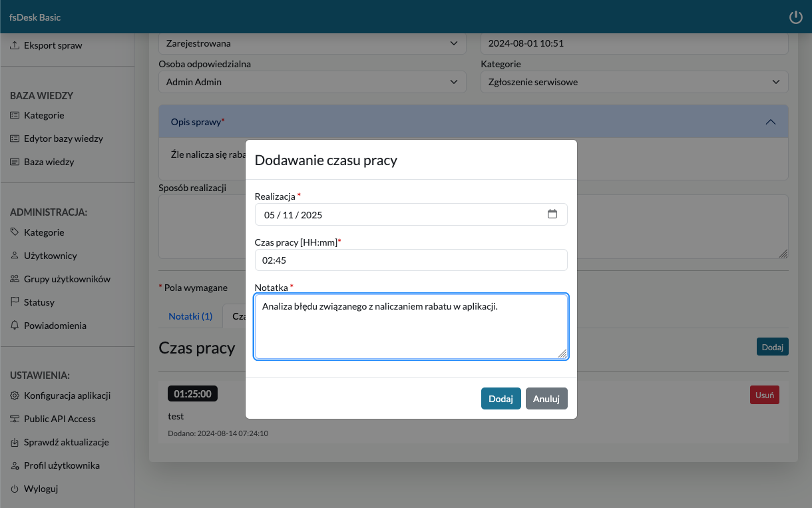Collapse the Opis sprawy section chevron
Viewport: 812px width, 508px height.
771,122
